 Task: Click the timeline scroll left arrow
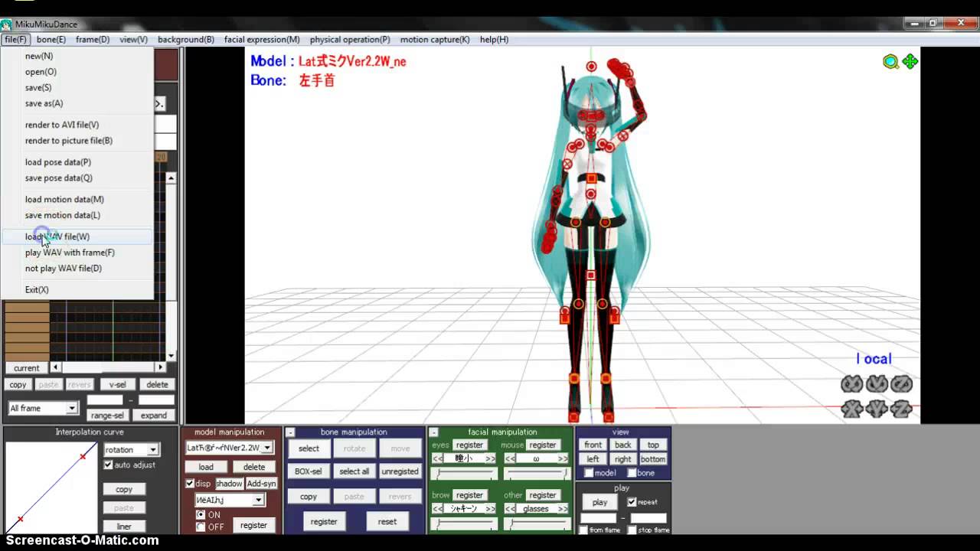point(55,368)
